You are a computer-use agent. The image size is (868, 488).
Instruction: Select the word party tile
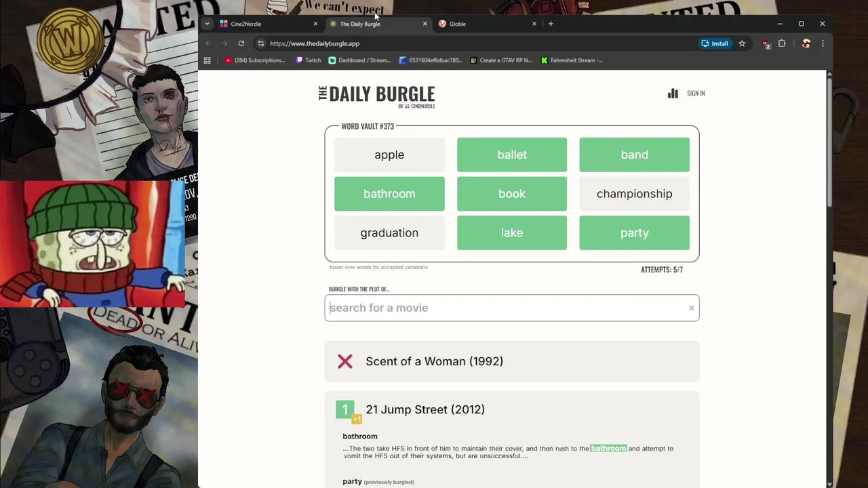pyautogui.click(x=634, y=232)
